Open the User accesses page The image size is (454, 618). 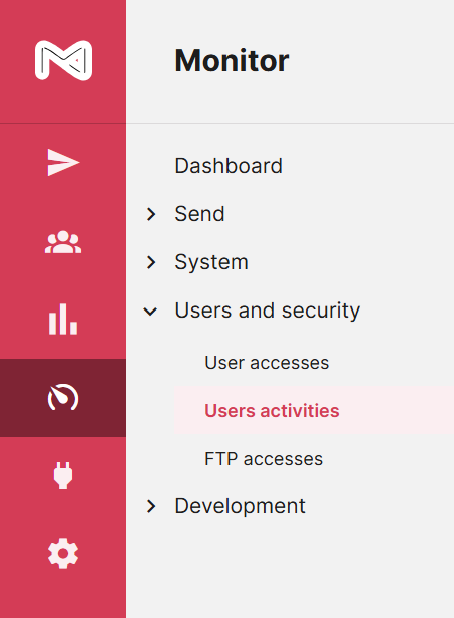click(x=267, y=363)
